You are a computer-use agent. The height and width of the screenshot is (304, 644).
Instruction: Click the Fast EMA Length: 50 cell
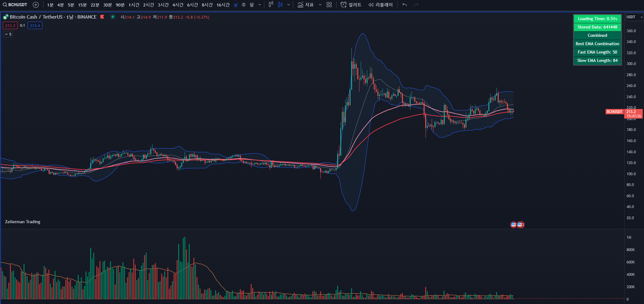point(598,52)
